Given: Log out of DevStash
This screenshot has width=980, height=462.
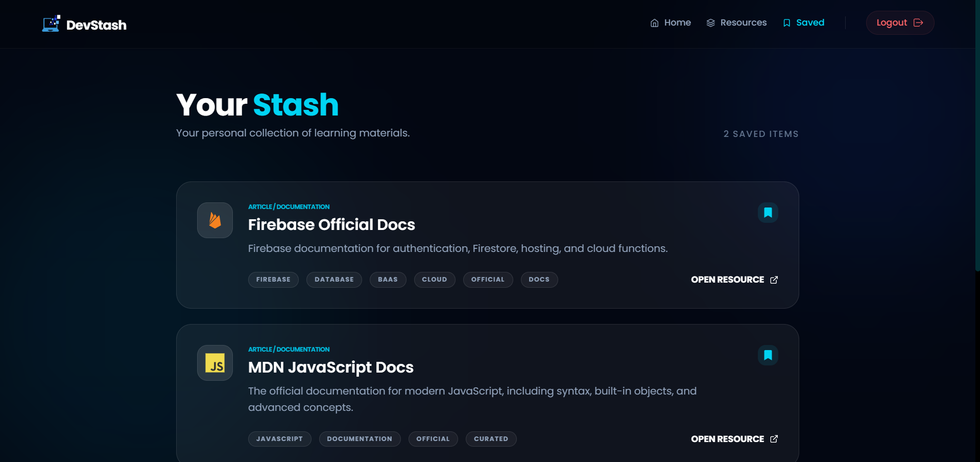Looking at the screenshot, I should [x=899, y=22].
